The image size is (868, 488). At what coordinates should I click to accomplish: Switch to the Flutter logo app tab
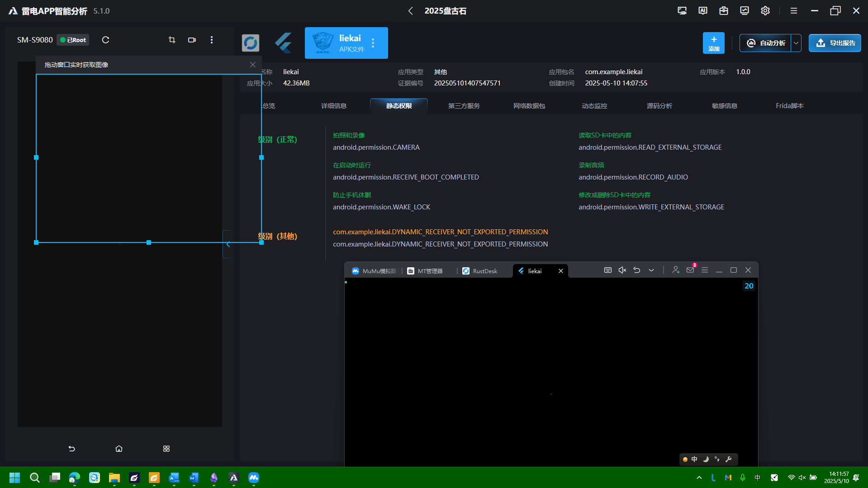click(x=284, y=43)
